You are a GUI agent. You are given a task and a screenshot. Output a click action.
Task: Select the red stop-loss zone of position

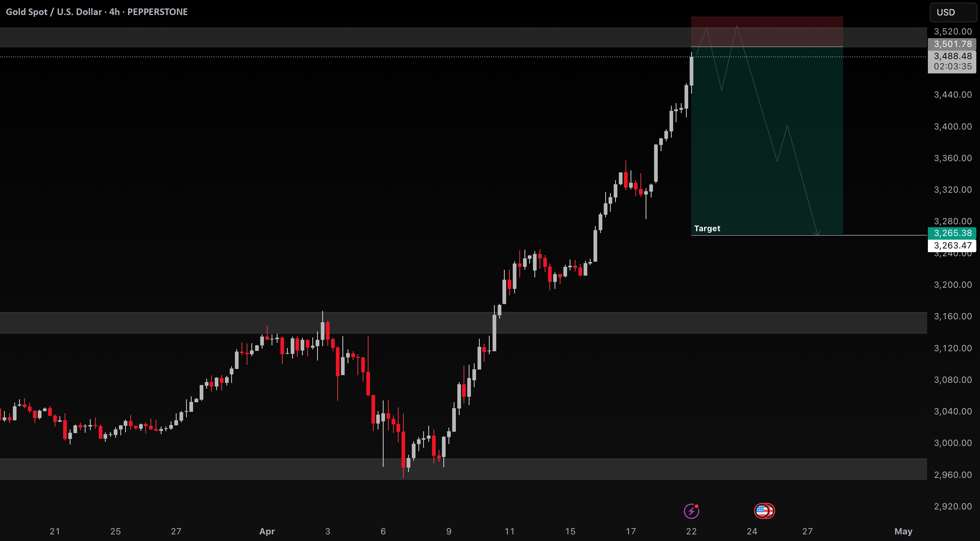point(767,32)
